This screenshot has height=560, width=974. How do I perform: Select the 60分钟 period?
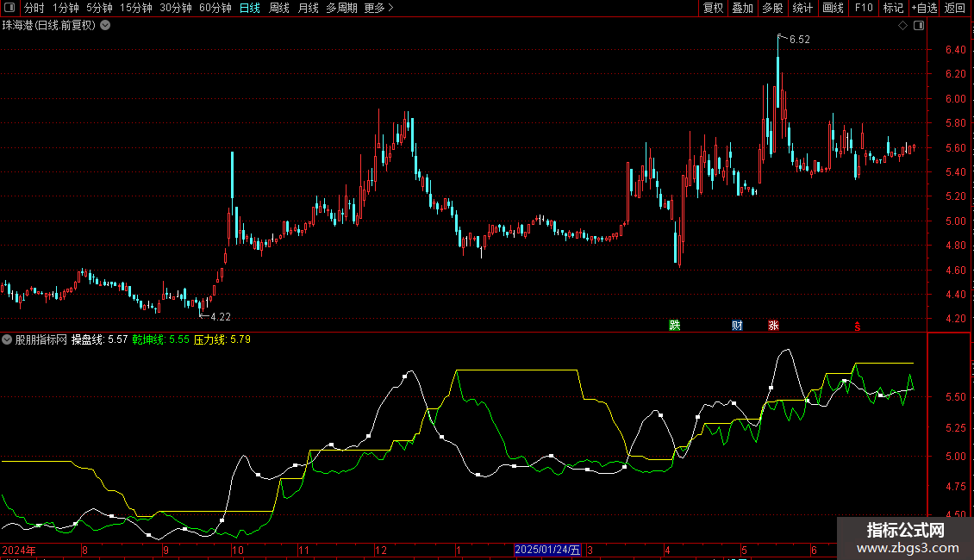tap(215, 8)
